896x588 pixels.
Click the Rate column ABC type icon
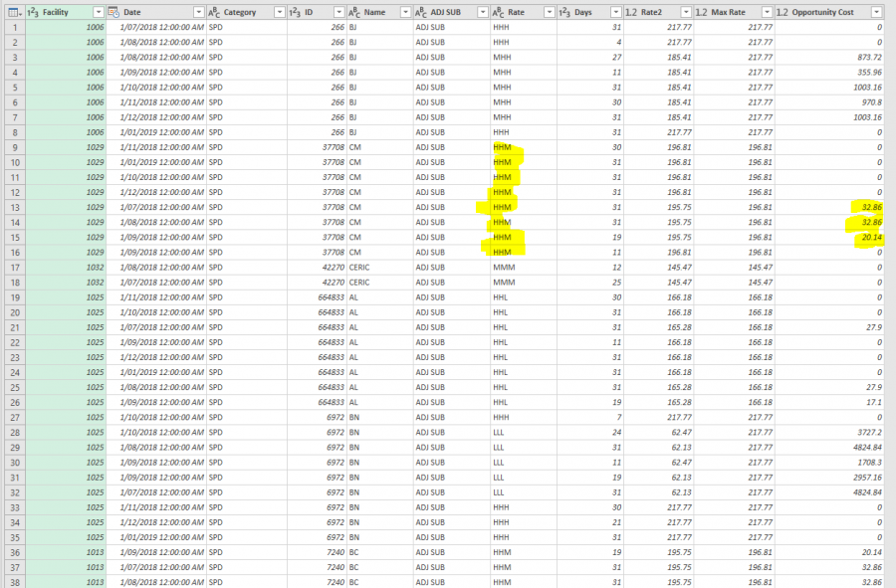(x=499, y=12)
